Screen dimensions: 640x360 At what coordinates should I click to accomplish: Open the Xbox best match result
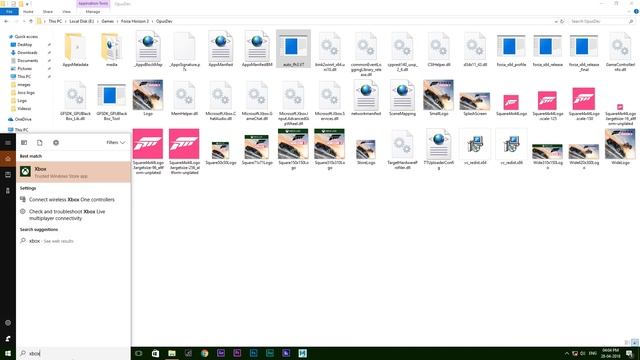click(73, 172)
